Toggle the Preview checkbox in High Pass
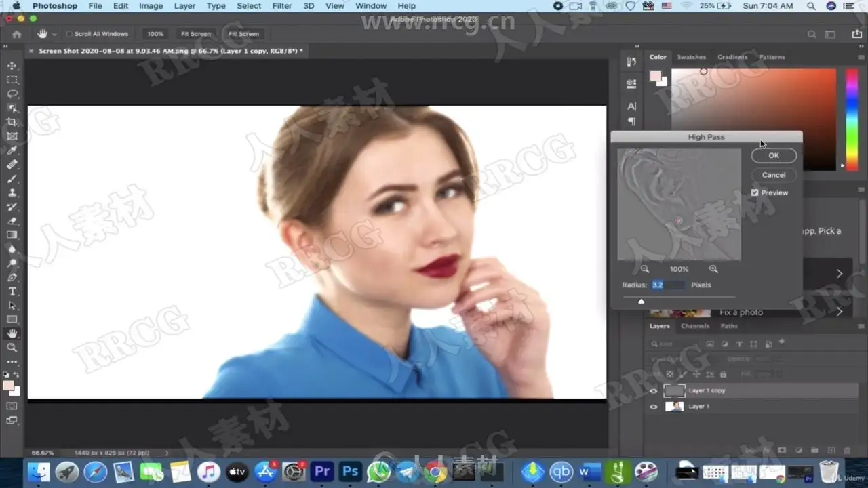Screen dimensions: 868x488 pyautogui.click(x=755, y=192)
